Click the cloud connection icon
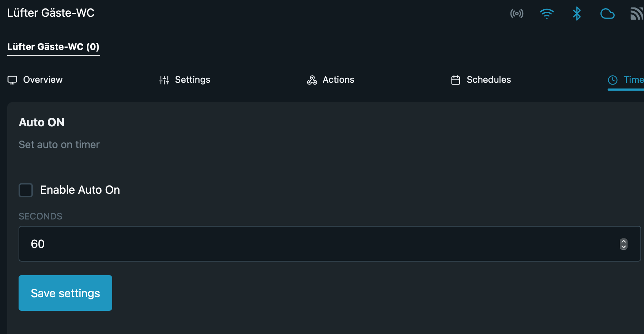 coord(607,14)
